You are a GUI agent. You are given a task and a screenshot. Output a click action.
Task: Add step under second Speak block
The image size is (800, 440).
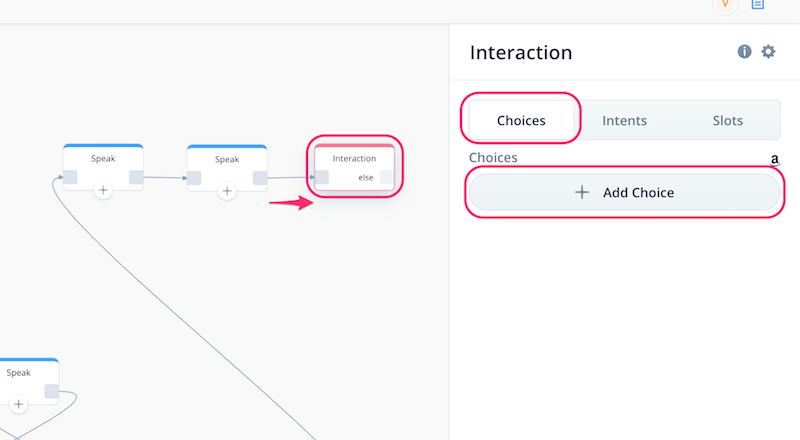227,191
